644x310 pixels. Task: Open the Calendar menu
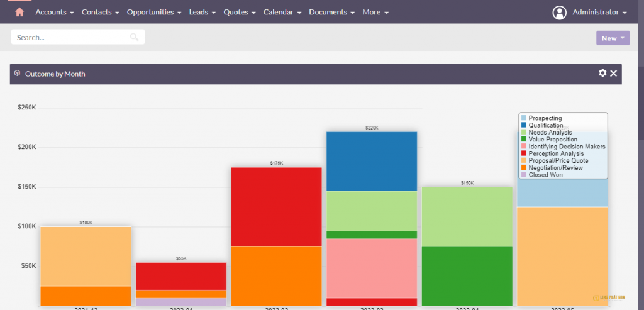[x=282, y=12]
